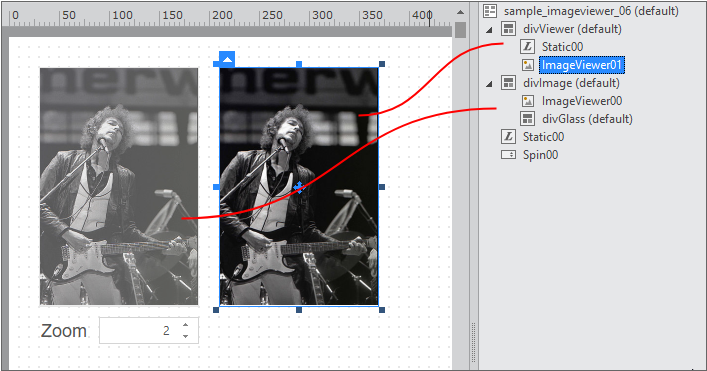Increase Zoom value with up arrow
This screenshot has height=371, width=707.
tap(185, 325)
